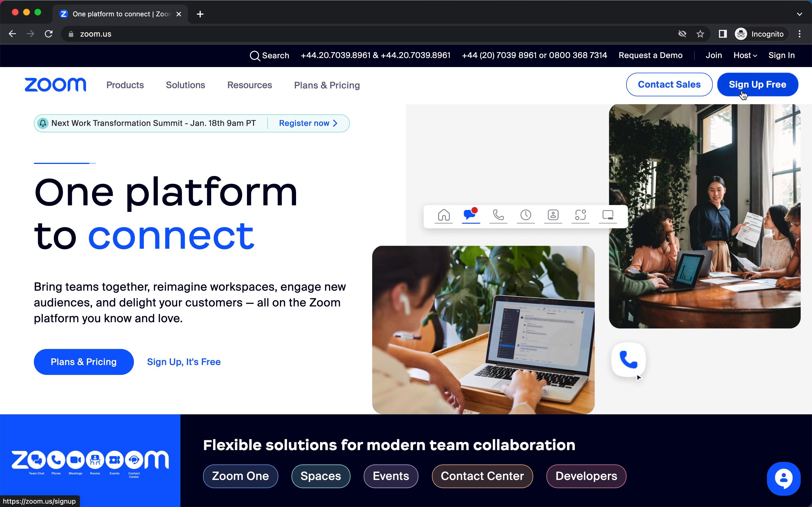Screen dimensions: 812x507
Task: Toggle the Contact Center tab
Action: point(482,475)
